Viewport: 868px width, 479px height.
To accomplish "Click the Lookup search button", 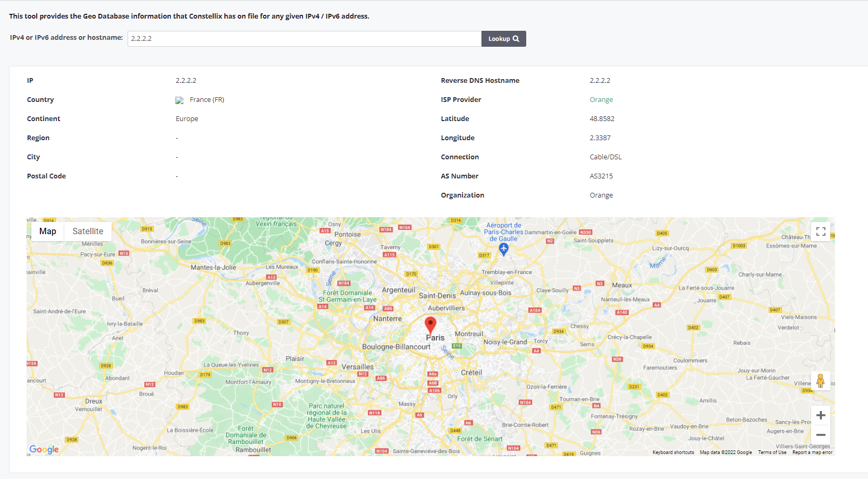I will [503, 39].
